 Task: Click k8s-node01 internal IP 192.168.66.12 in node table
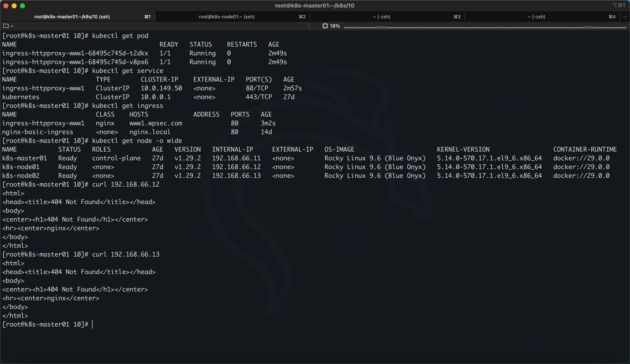[x=236, y=167]
